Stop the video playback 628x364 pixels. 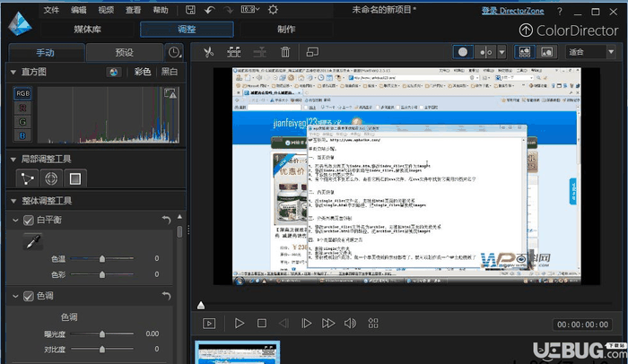click(x=262, y=323)
